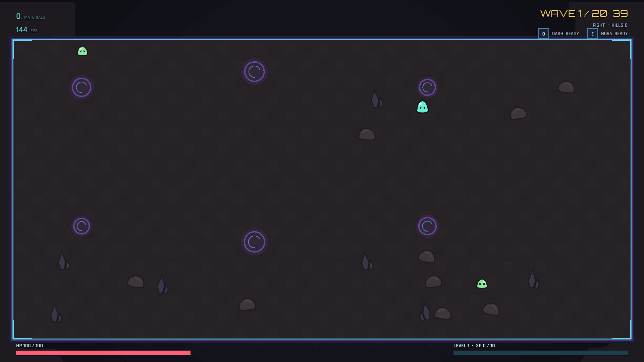The image size is (644, 362).
Task: Click the rock nearest the top-right corner
Action: [566, 87]
